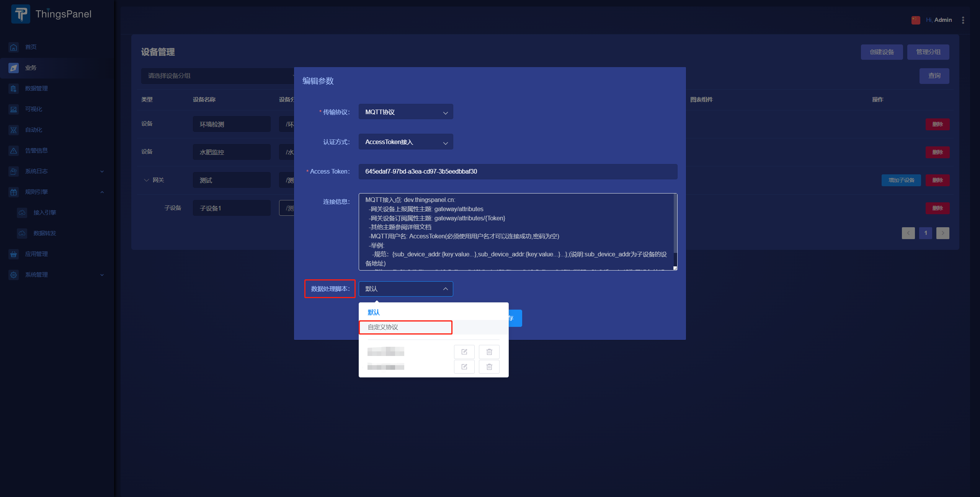
Task: Click page number 1
Action: pyautogui.click(x=926, y=233)
